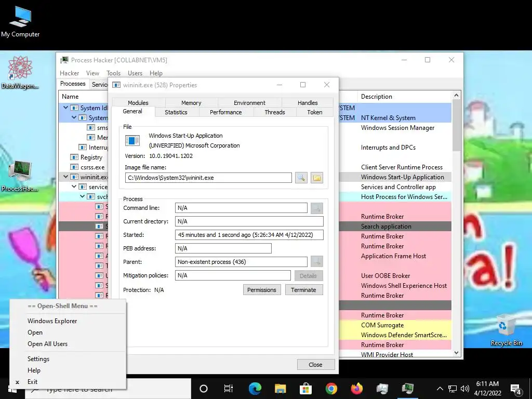Choose Windows Explorer in Open-Shell menu
The width and height of the screenshot is (532, 399).
coord(52,321)
